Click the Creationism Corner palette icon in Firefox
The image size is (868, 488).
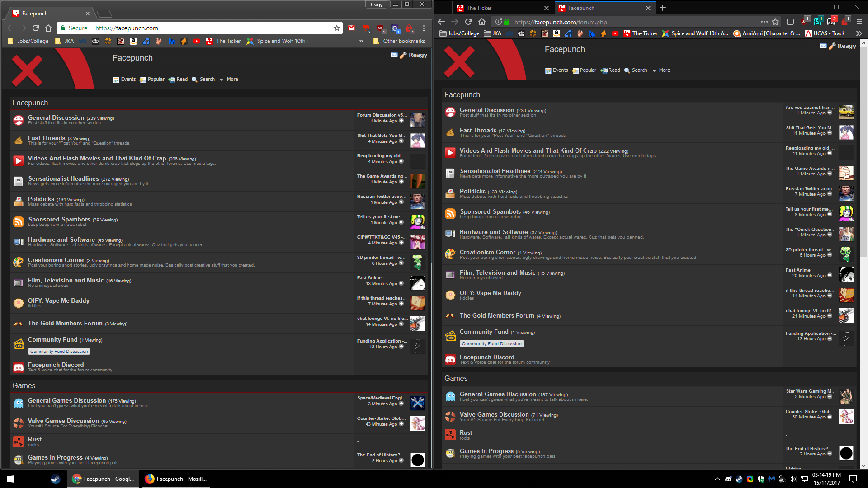(450, 254)
